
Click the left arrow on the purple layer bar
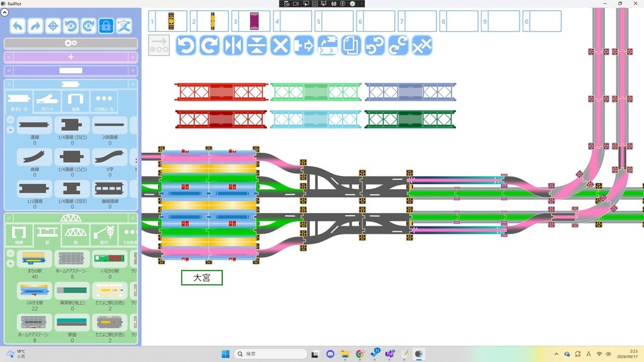point(9,70)
